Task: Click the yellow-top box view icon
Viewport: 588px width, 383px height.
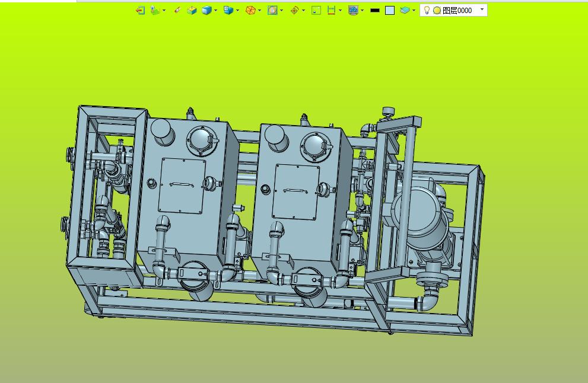Action: [192, 11]
